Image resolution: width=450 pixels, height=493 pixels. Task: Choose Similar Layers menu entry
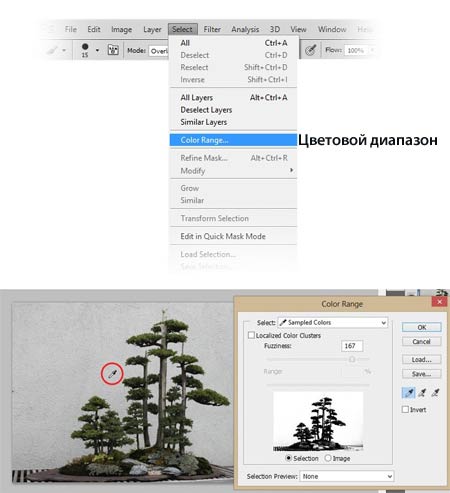click(233, 122)
